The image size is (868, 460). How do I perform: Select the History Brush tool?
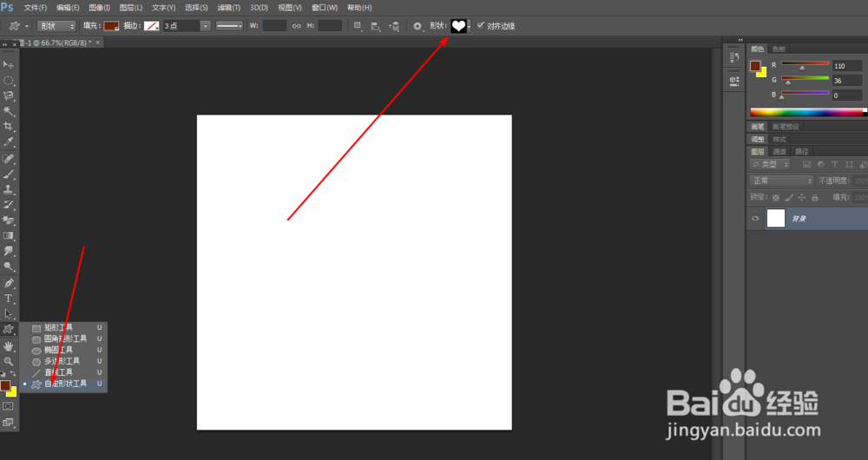tap(9, 205)
